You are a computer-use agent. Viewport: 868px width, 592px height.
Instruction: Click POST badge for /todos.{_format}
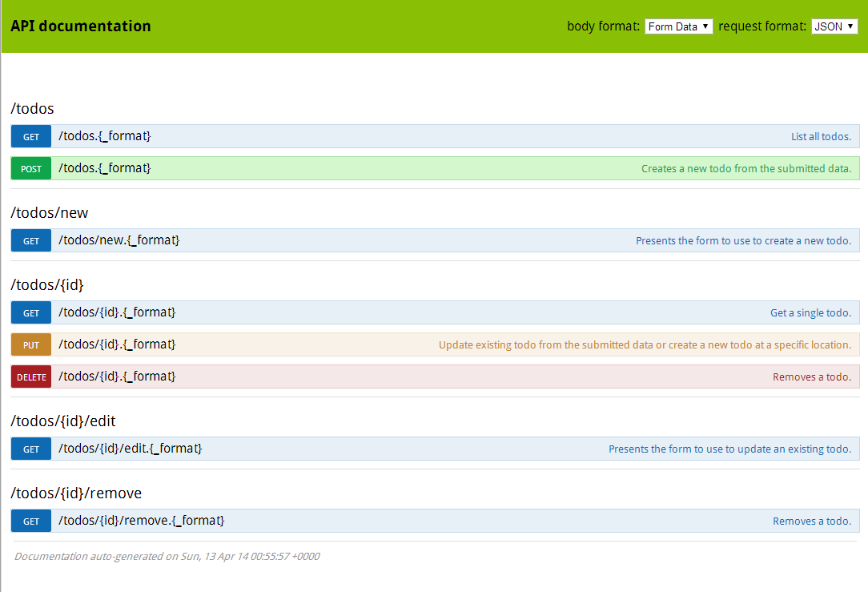[31, 169]
